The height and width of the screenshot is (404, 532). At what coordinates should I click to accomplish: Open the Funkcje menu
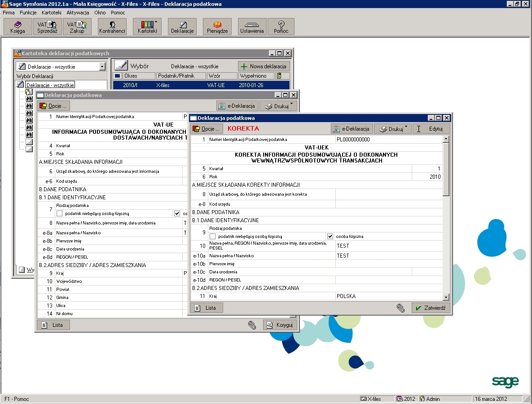click(28, 13)
